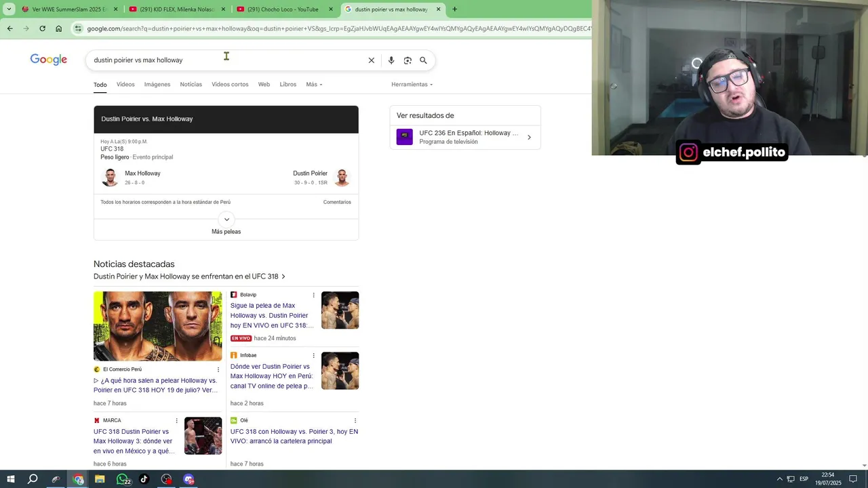This screenshot has width=868, height=488.
Task: Switch to the Imágenes search tab
Action: 157,85
